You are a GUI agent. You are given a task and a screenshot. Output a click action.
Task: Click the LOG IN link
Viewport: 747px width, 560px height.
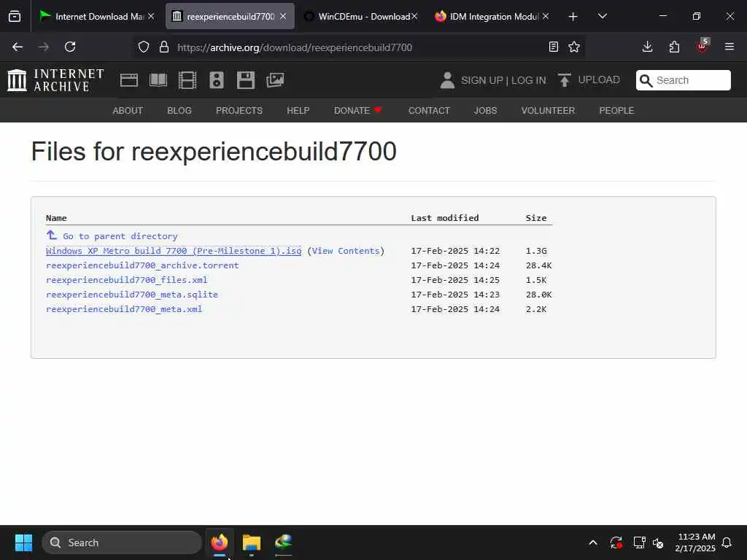pos(528,80)
